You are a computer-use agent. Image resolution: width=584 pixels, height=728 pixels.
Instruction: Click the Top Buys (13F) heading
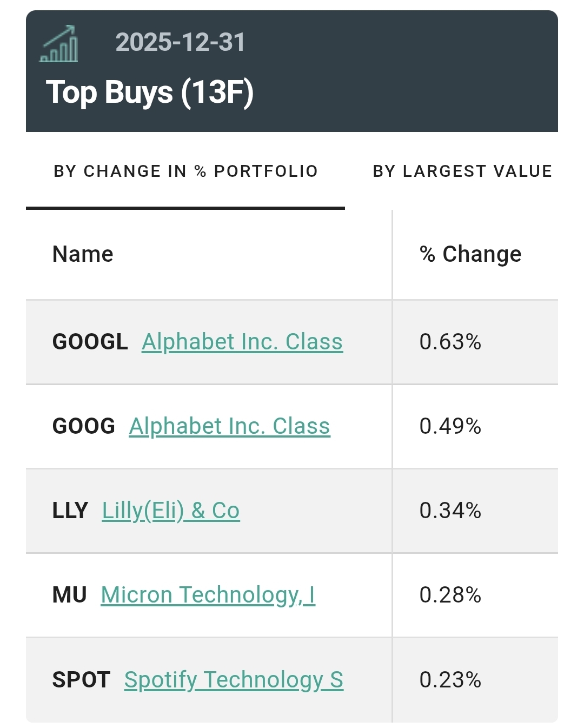click(150, 92)
